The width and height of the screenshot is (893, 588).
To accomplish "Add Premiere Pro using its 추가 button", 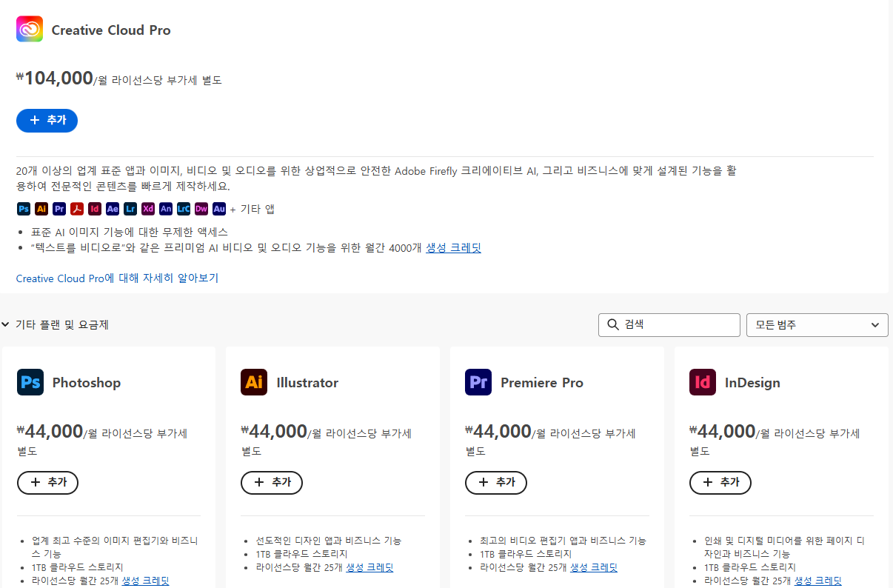I will 495,482.
